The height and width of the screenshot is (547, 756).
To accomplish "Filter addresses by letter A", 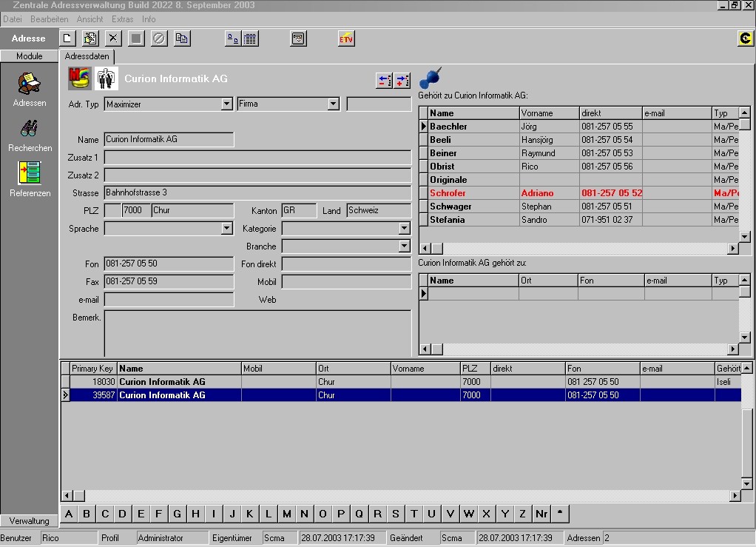I will pyautogui.click(x=69, y=514).
